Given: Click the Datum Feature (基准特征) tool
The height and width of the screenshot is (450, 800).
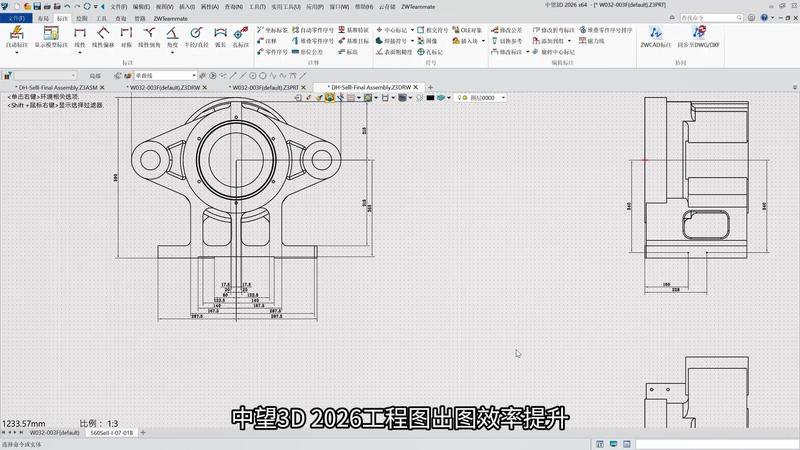Looking at the screenshot, I should click(x=353, y=30).
